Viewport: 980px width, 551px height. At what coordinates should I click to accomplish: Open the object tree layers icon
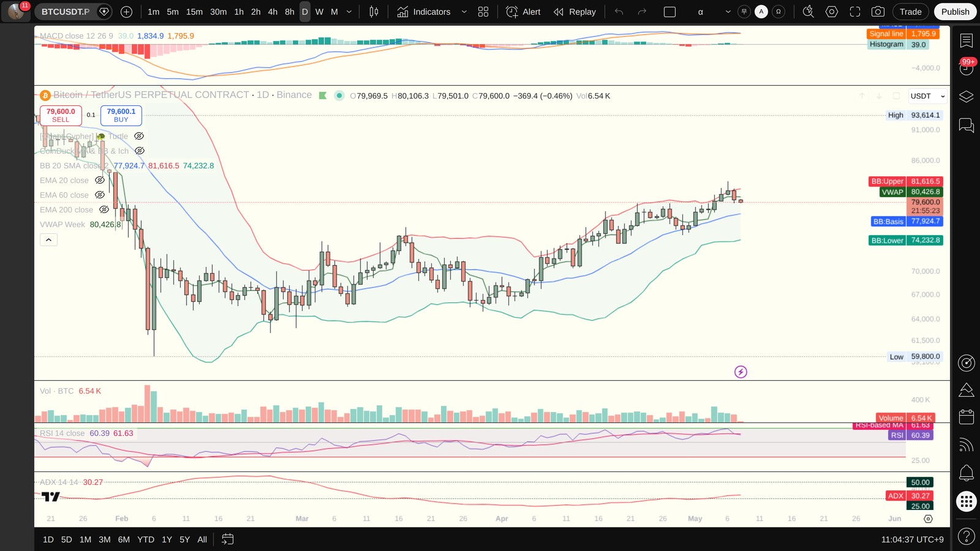coord(967,97)
